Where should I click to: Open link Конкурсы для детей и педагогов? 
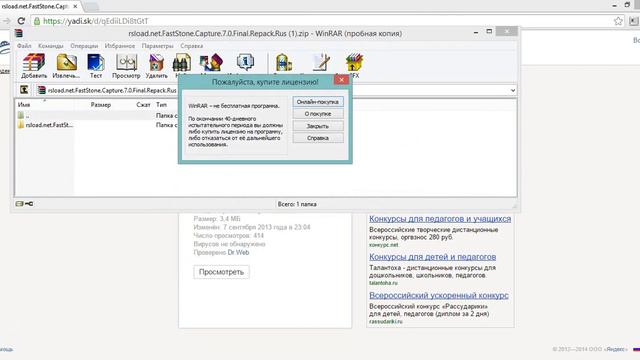point(433,257)
